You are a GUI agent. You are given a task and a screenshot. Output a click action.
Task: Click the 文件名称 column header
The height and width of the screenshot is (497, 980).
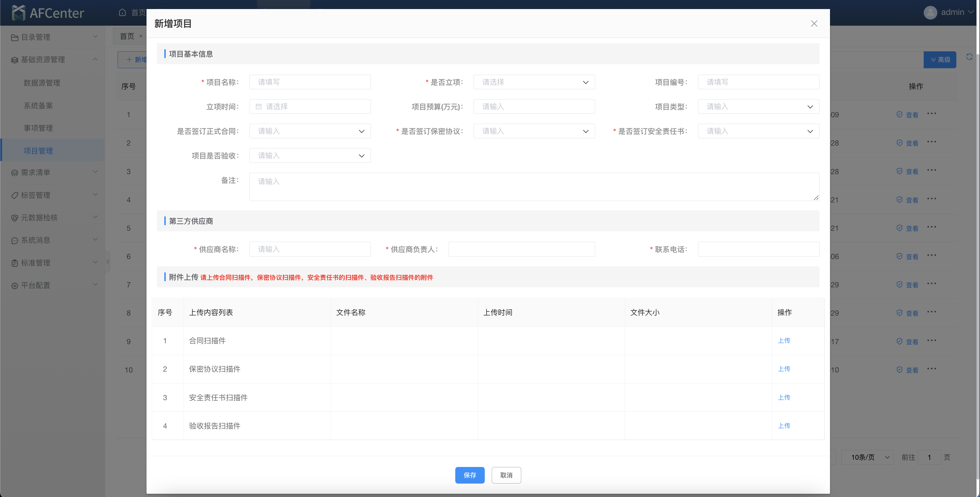coord(351,312)
